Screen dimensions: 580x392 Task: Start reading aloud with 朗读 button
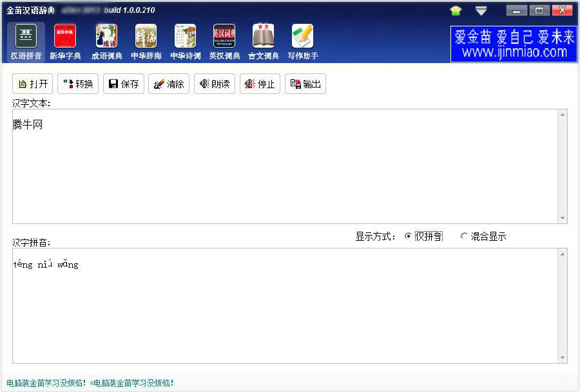215,84
